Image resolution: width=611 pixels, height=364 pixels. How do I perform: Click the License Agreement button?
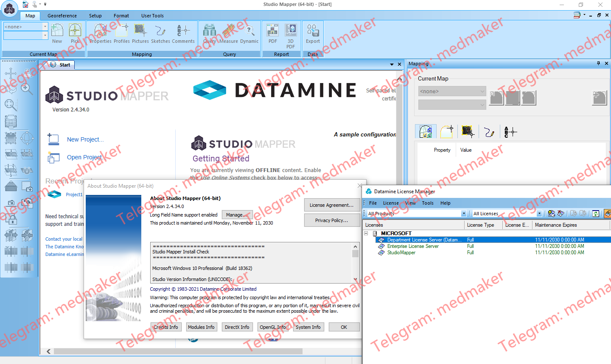point(332,205)
